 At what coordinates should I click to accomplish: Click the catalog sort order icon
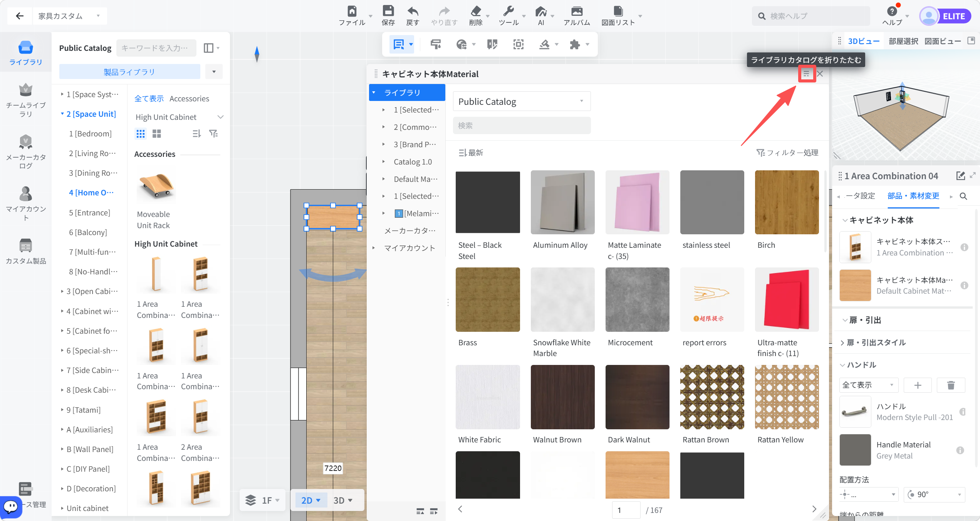coord(196,134)
